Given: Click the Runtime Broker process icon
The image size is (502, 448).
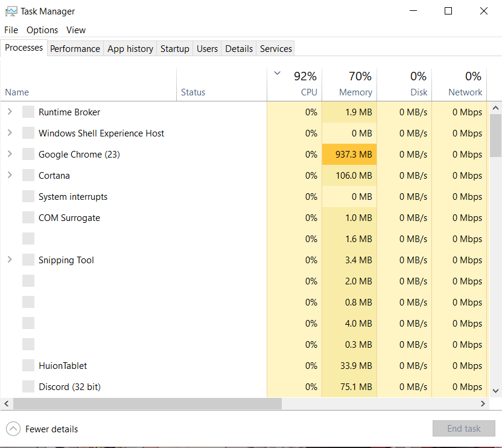Looking at the screenshot, I should pos(28,112).
